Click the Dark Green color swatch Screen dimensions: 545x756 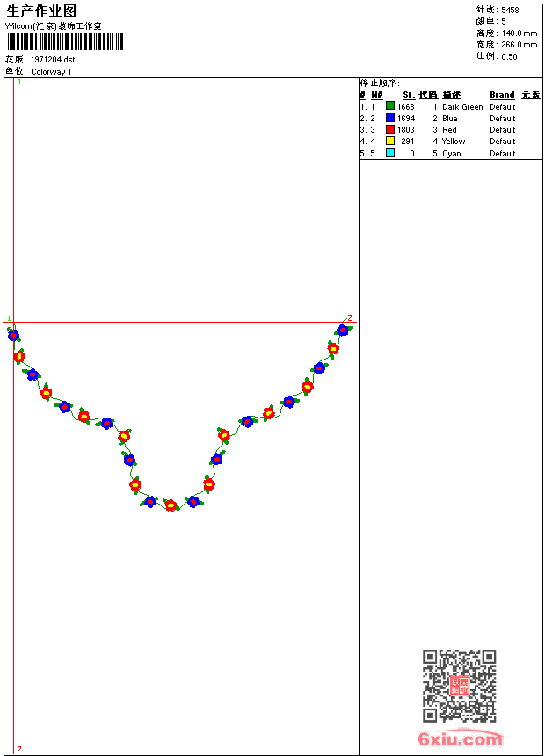click(390, 106)
